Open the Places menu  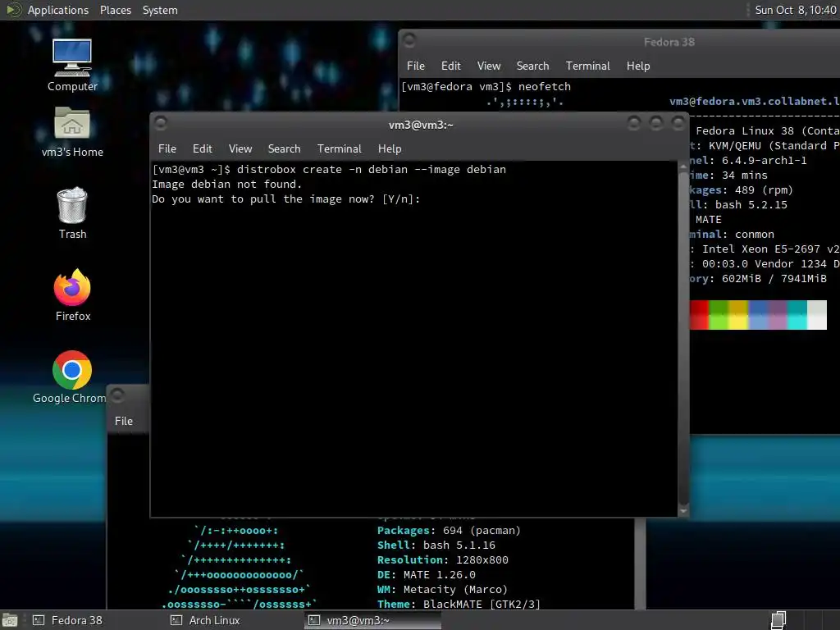[115, 10]
